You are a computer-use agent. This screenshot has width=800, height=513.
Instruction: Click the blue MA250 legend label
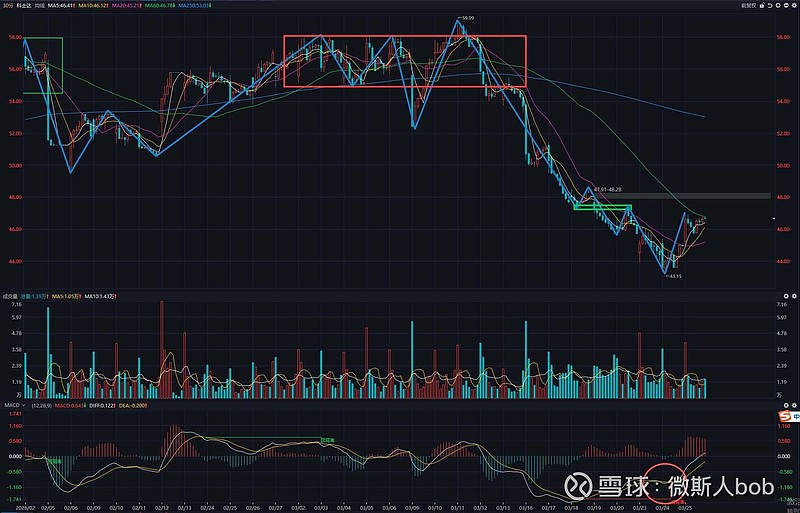(x=195, y=6)
